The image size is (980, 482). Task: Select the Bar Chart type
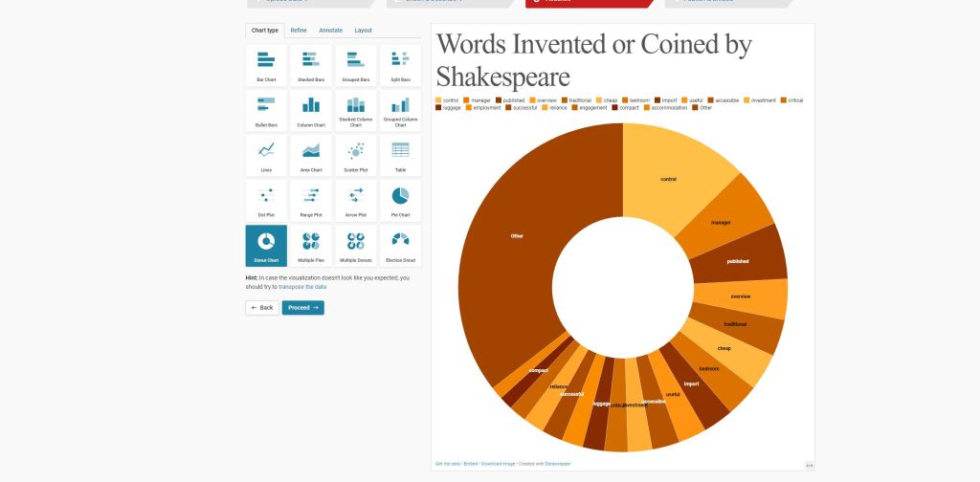click(266, 65)
